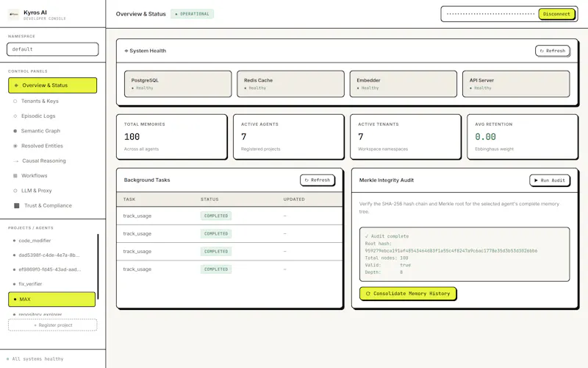Click the Total Memories value 100
The image size is (588, 368).
pos(132,137)
